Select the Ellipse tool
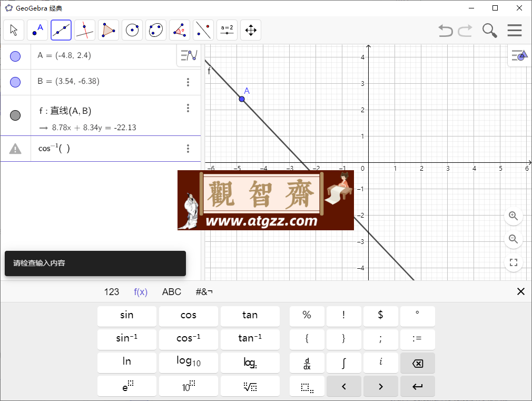The image size is (532, 401). coord(156,30)
